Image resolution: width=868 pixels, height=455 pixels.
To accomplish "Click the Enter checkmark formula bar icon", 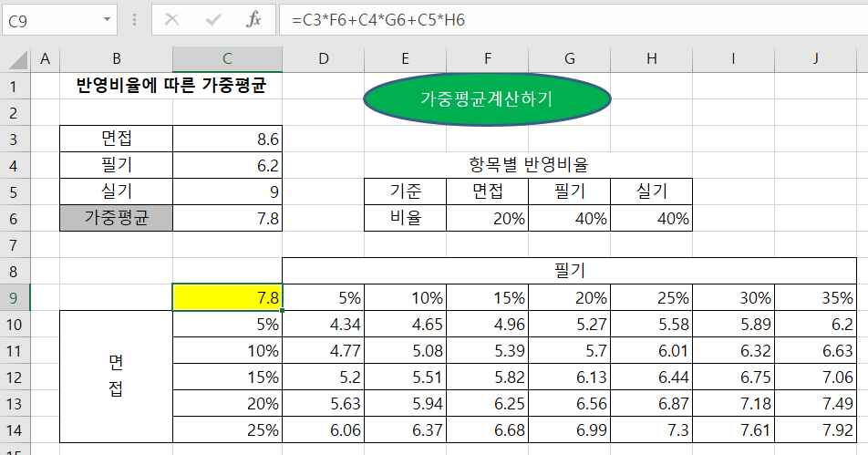I will [213, 19].
